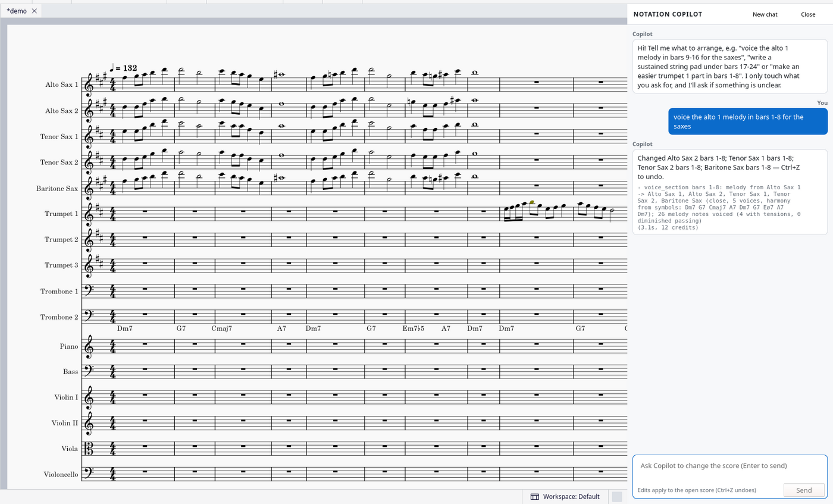Select the Piano staff label
This screenshot has height=504, width=833.
[x=69, y=346]
